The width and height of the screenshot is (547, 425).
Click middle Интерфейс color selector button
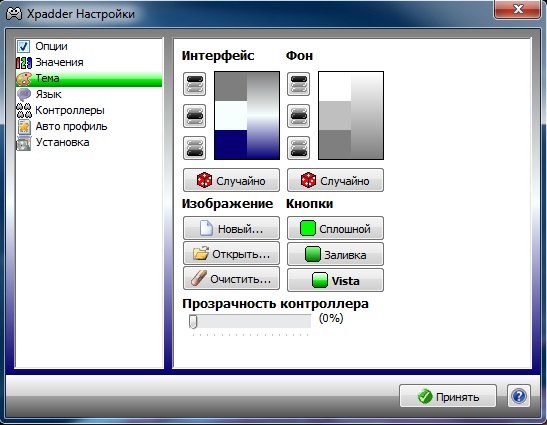195,116
